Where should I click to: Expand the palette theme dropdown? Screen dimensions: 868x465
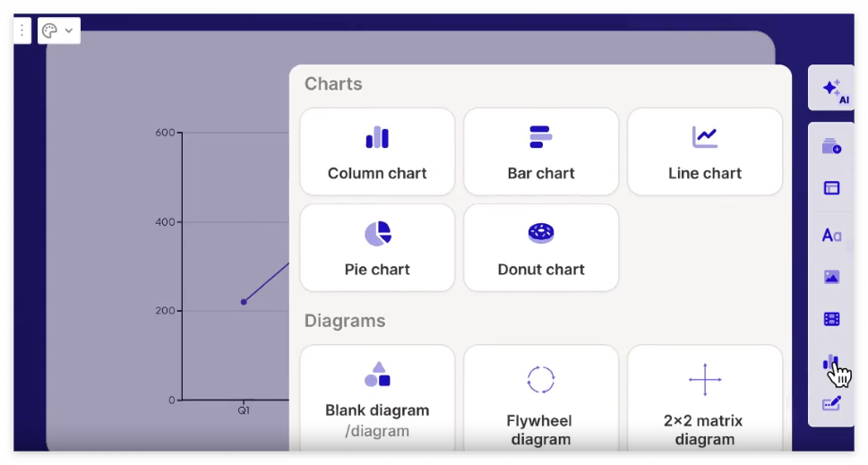click(59, 30)
